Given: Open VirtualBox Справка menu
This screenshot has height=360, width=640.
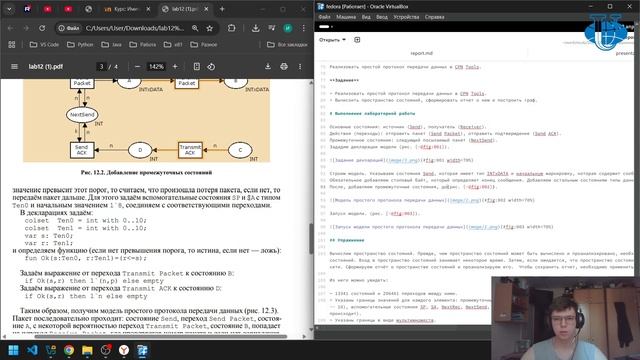Looking at the screenshot, I should tap(434, 17).
